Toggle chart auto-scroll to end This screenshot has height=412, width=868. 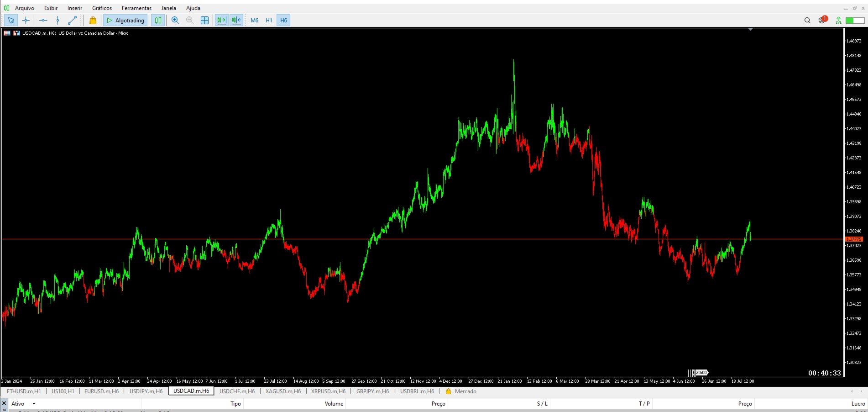coord(221,20)
